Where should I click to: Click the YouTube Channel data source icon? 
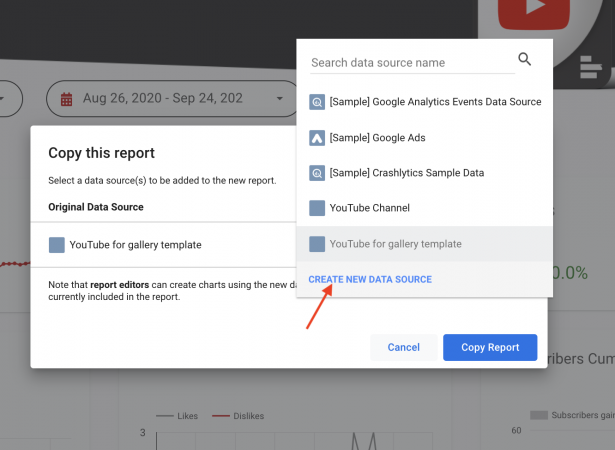[x=317, y=208]
